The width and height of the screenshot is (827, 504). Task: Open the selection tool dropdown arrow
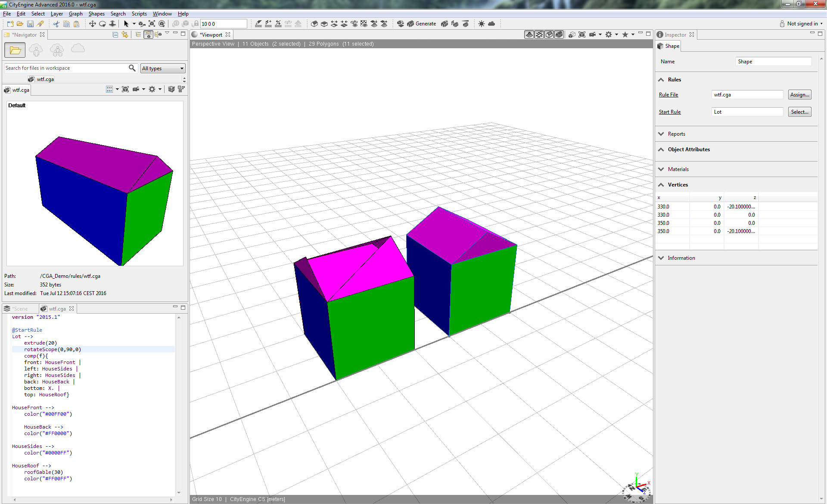134,24
